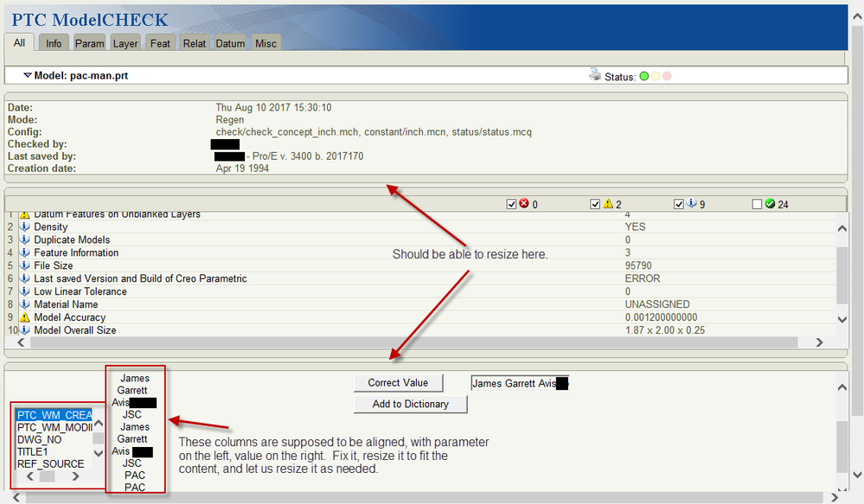Open the Layer tab
The image size is (864, 504).
125,43
